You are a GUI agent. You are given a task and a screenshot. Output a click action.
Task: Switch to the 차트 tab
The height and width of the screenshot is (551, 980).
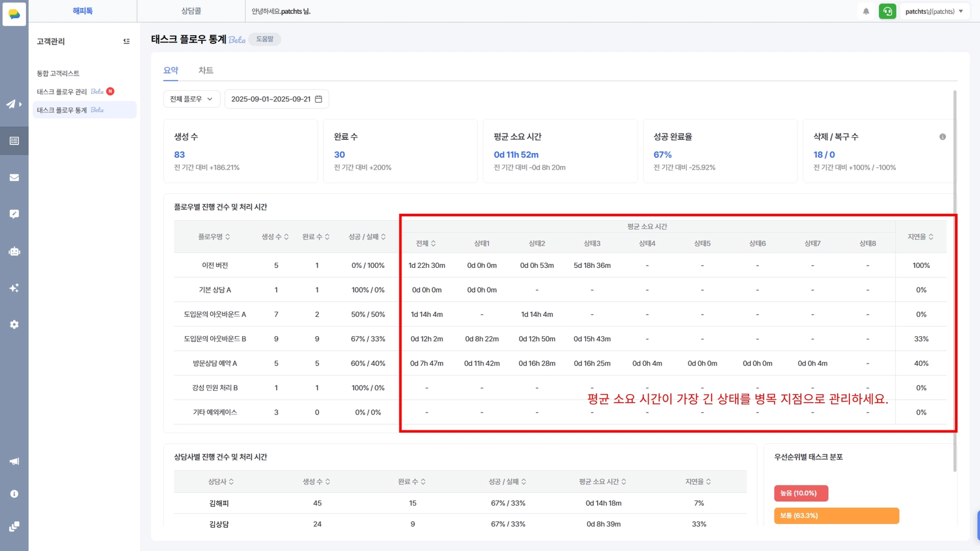[x=206, y=70]
